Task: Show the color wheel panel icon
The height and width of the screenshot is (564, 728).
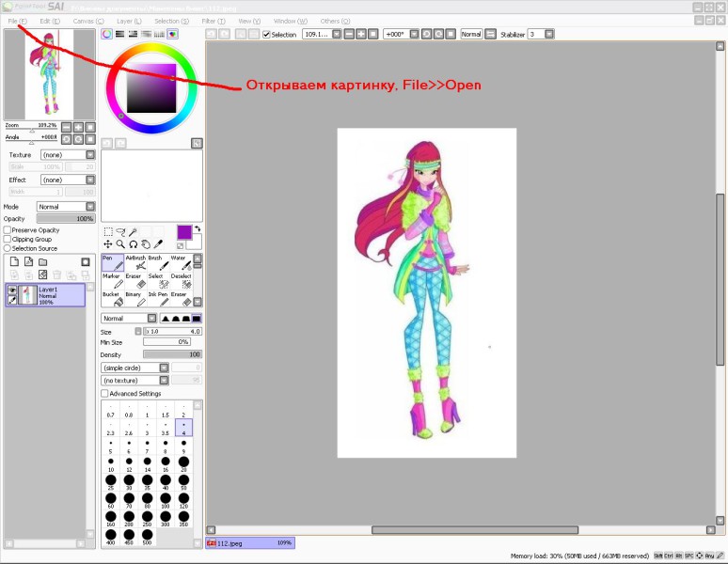Action: (107, 34)
